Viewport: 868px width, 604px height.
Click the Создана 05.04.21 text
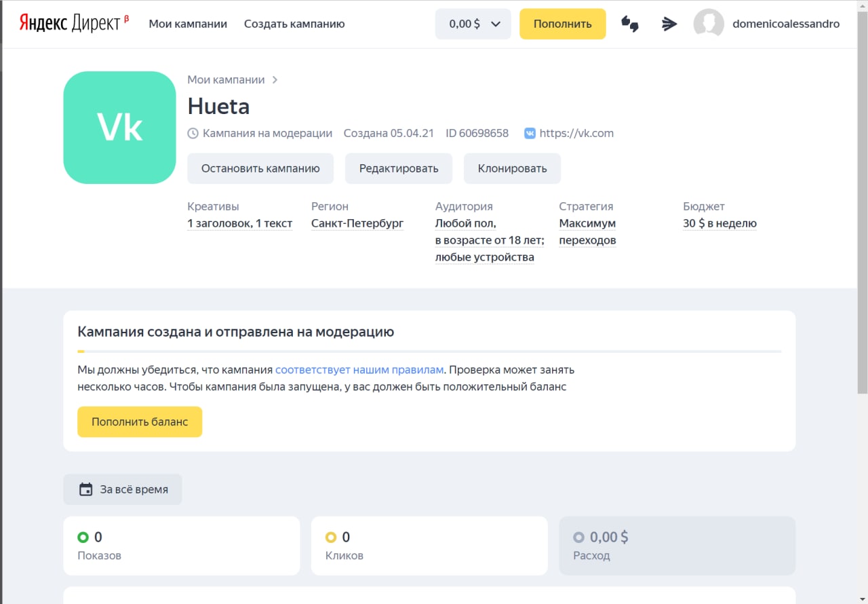[389, 133]
